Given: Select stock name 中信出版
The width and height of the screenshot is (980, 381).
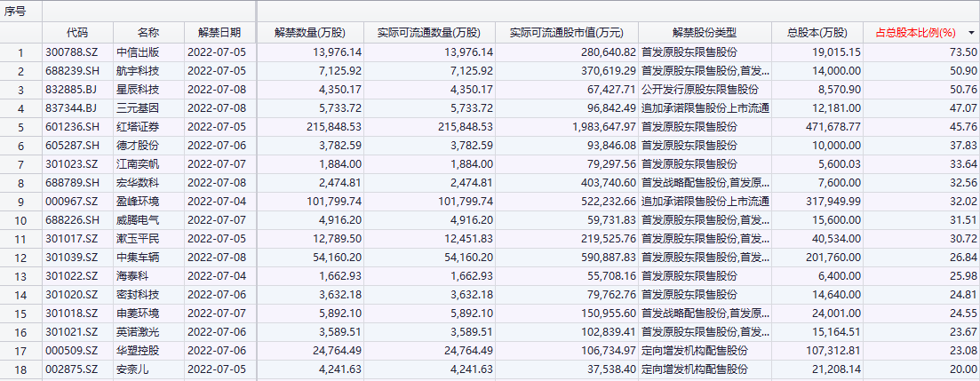Looking at the screenshot, I should coord(138,52).
